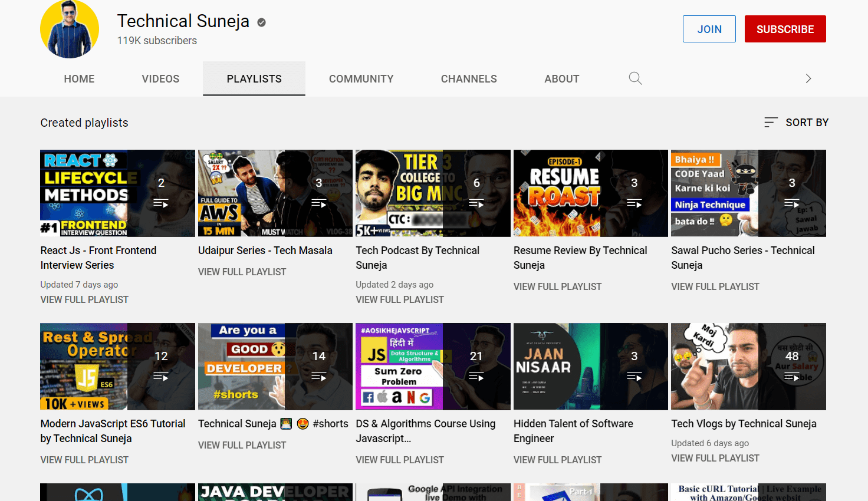View full playlist for Sawal Pucho Series

coord(715,286)
